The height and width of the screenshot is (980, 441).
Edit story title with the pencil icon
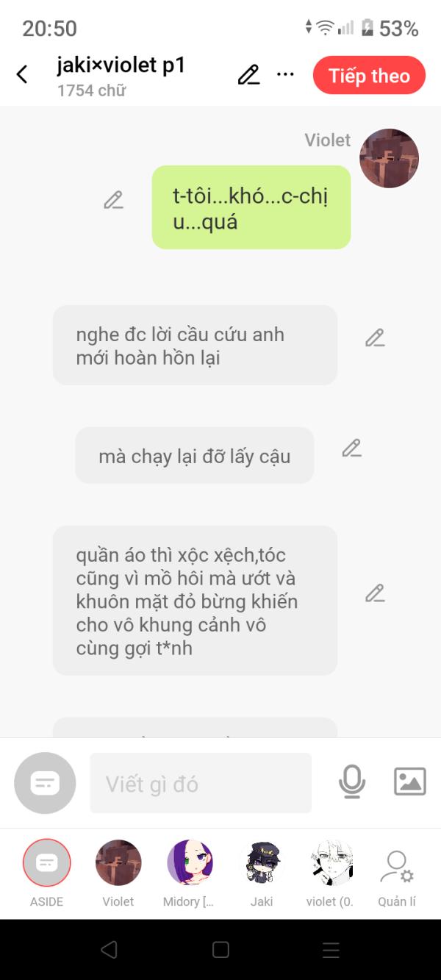[248, 75]
